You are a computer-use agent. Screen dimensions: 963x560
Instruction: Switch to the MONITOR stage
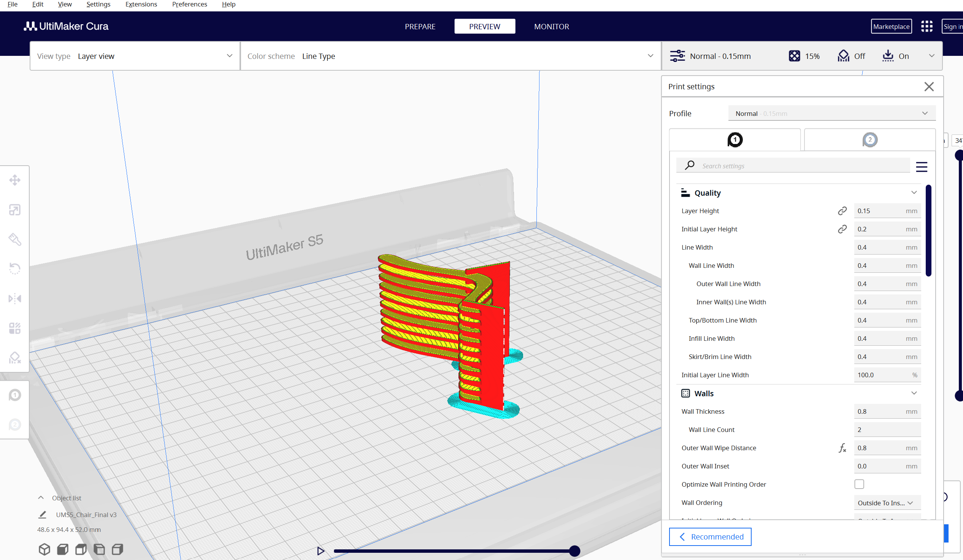[551, 26]
